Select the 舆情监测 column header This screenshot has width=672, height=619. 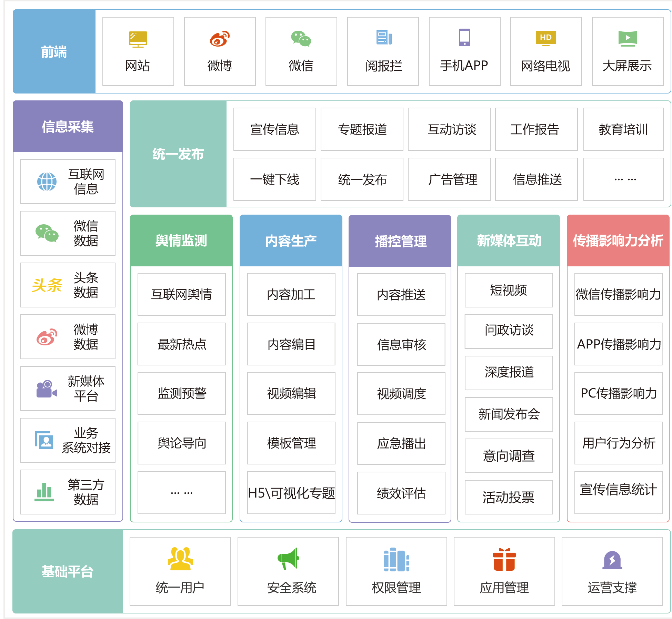point(181,241)
